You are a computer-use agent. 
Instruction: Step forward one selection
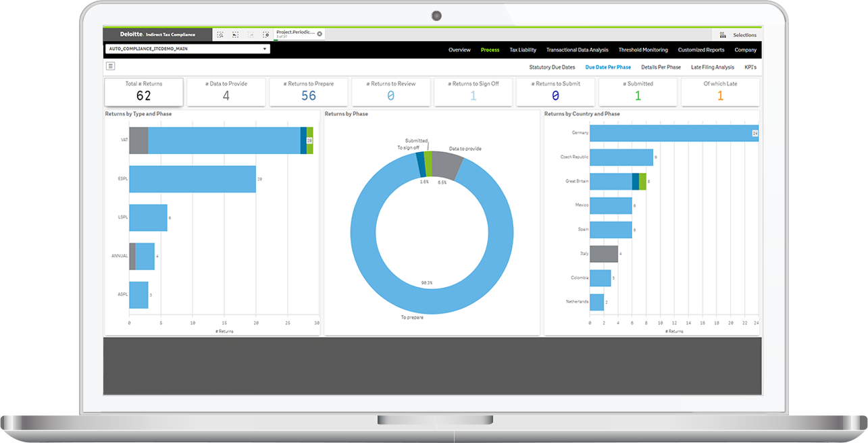251,34
